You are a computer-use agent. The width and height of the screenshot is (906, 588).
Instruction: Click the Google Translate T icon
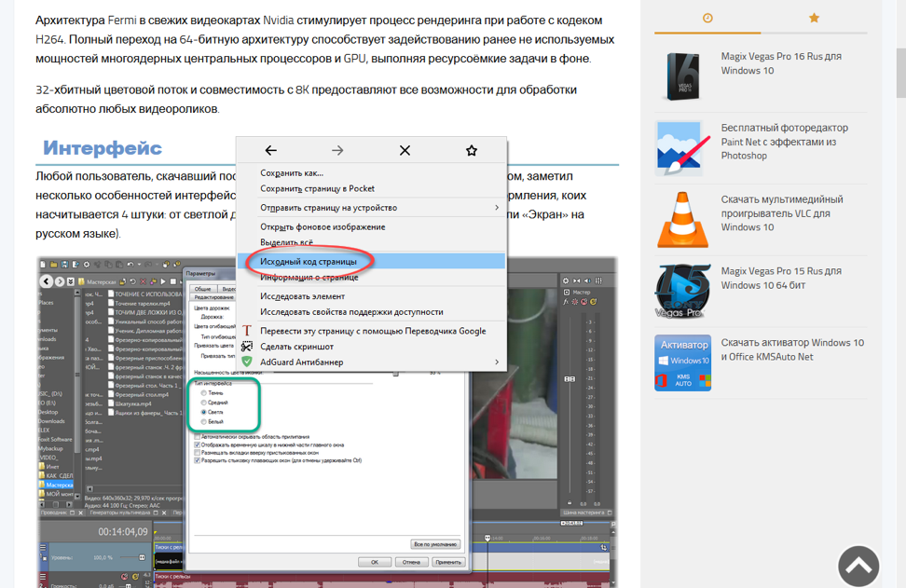click(x=247, y=331)
